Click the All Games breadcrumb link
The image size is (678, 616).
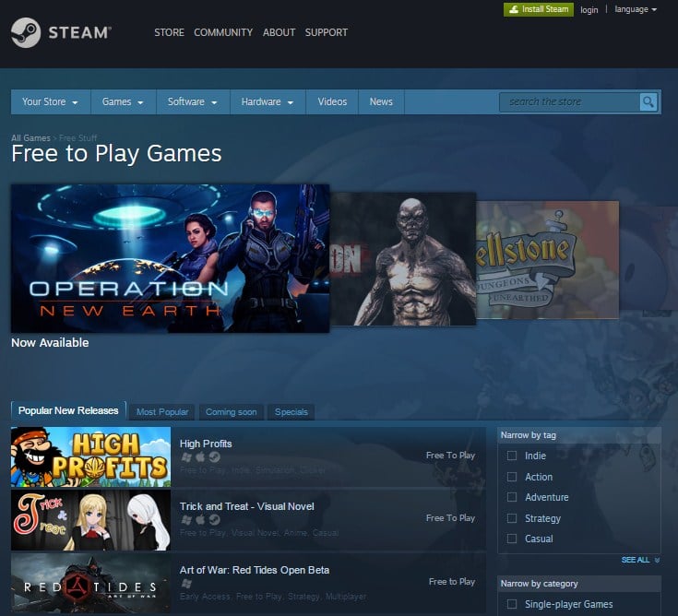[30, 138]
